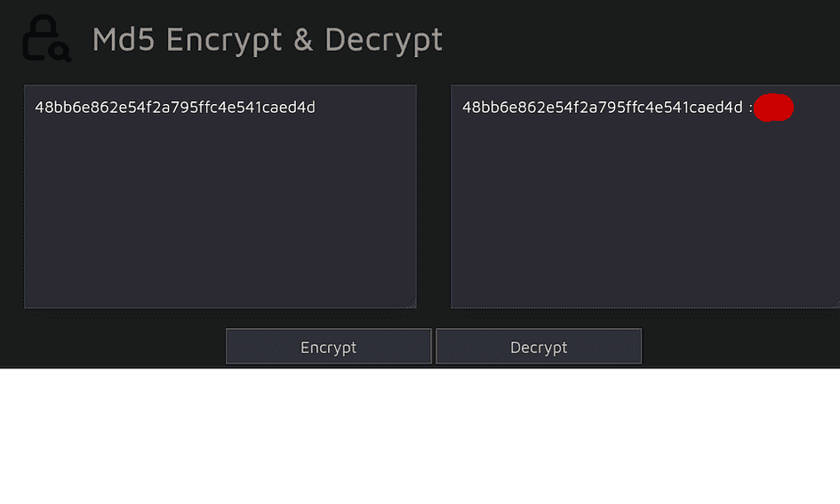Click the right text area resize grip
The height and width of the screenshot is (504, 840).
(x=836, y=304)
